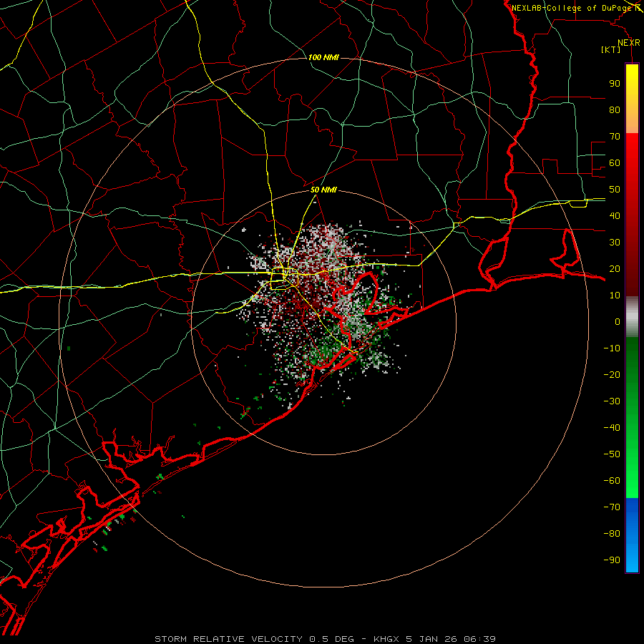Click the "50 NMI" range ring label
The image size is (644, 644).
[323, 190]
